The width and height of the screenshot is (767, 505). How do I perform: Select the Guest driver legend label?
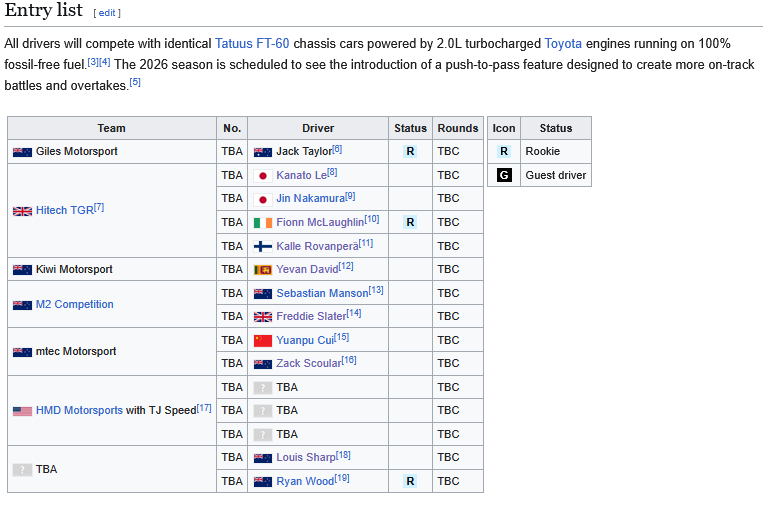click(556, 175)
